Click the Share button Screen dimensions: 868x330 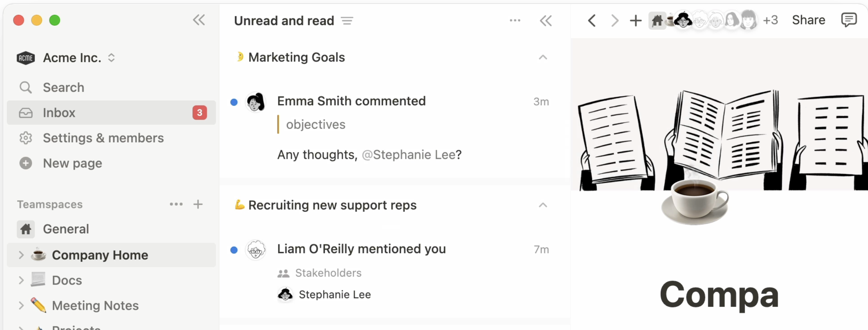point(808,20)
